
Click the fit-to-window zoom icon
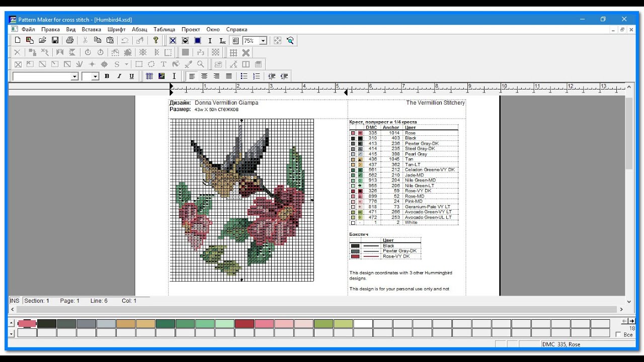[277, 41]
